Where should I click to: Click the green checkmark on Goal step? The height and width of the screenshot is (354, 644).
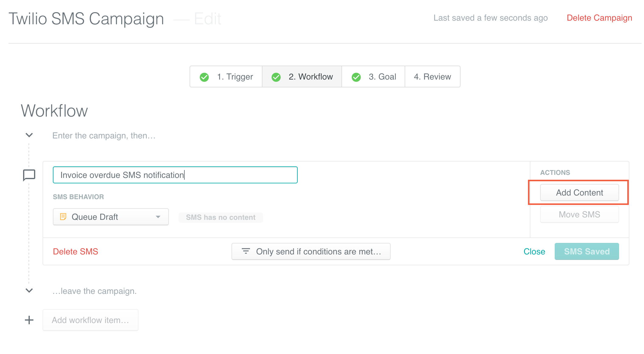point(356,77)
